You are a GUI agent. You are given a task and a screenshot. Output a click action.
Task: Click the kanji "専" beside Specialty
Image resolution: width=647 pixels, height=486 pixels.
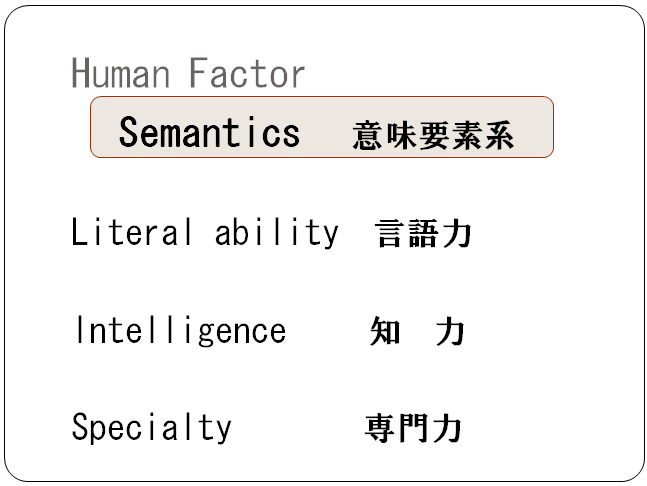click(381, 429)
